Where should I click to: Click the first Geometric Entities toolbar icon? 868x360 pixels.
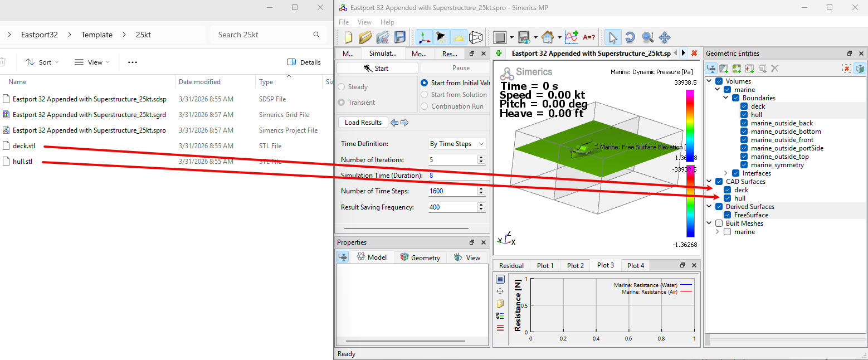click(711, 69)
